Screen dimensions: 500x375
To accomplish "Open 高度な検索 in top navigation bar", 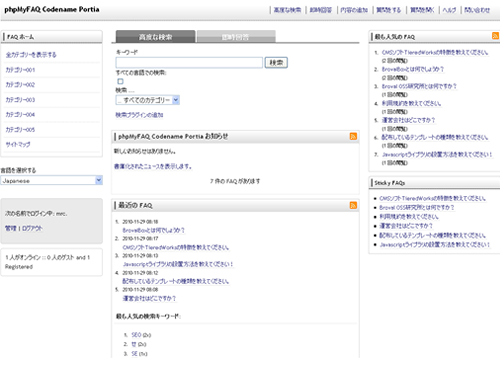I will [287, 10].
